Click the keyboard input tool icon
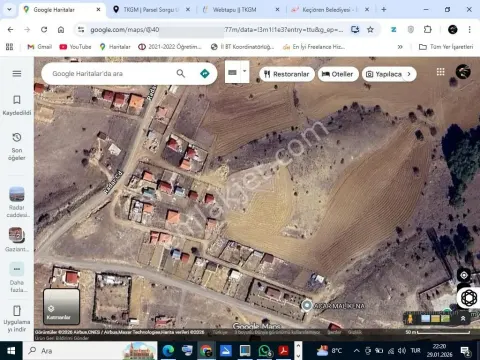This screenshot has height=360, width=480. tap(233, 72)
